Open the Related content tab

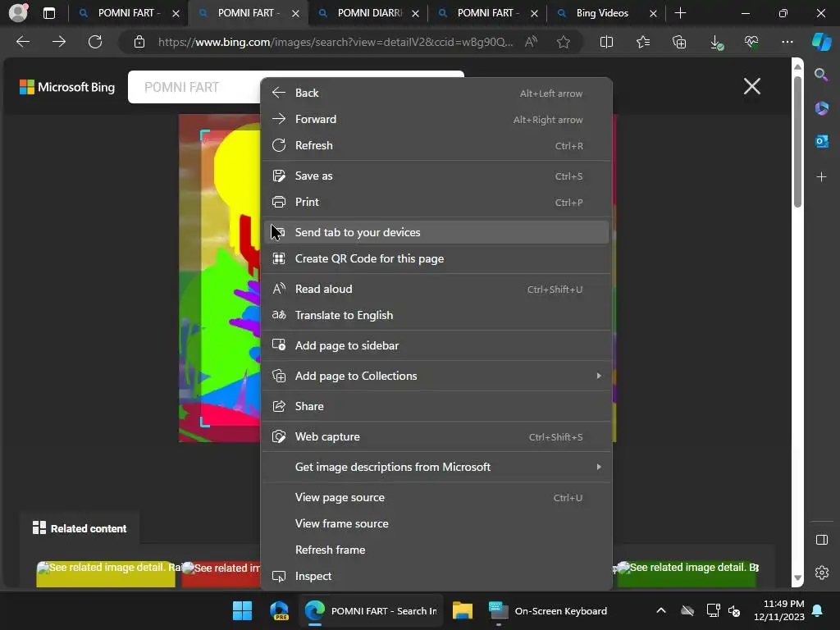click(x=80, y=528)
